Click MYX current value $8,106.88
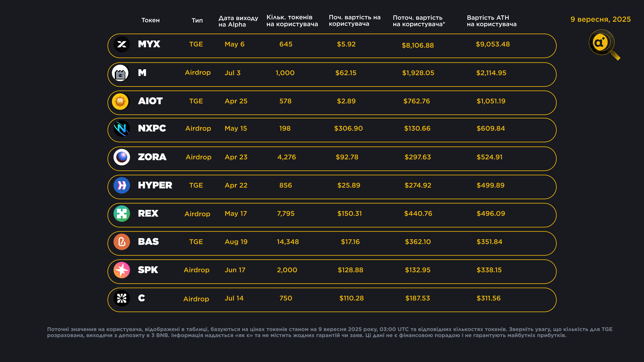This screenshot has width=644, height=362. (418, 45)
